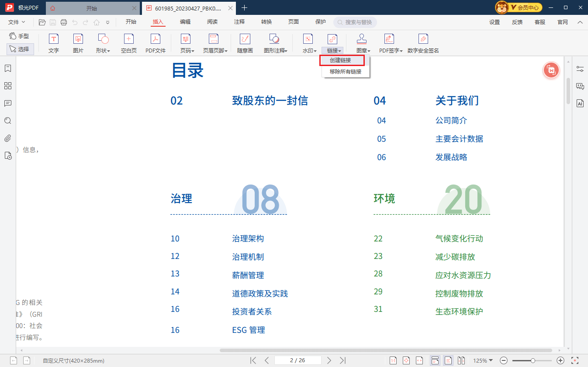Image resolution: width=588 pixels, height=367 pixels.
Task: Go to the next page arrow
Action: coord(329,360)
